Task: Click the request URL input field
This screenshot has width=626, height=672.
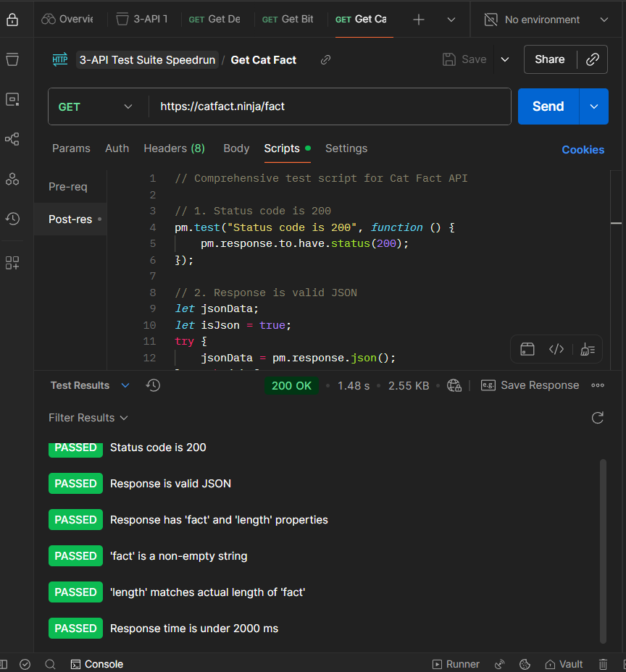Action: [x=329, y=106]
